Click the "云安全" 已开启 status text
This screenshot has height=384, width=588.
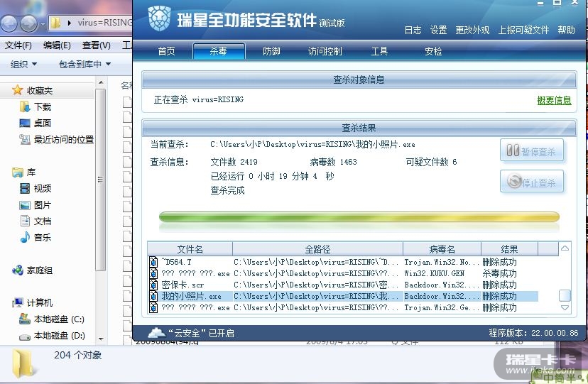[202, 333]
